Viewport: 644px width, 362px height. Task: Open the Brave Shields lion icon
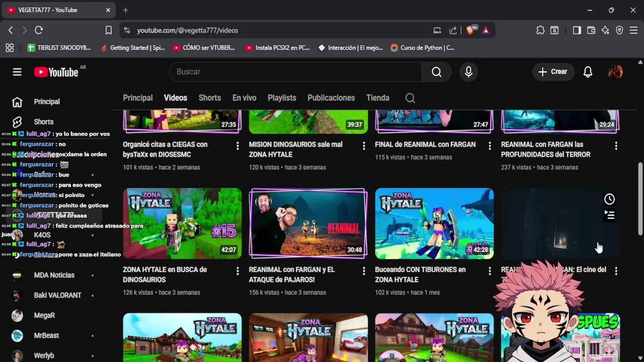(x=470, y=30)
